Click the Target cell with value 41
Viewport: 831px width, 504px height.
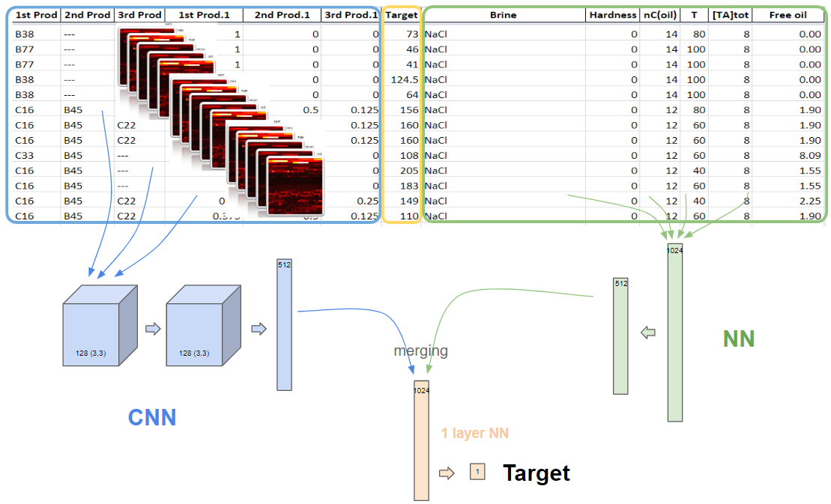point(401,64)
